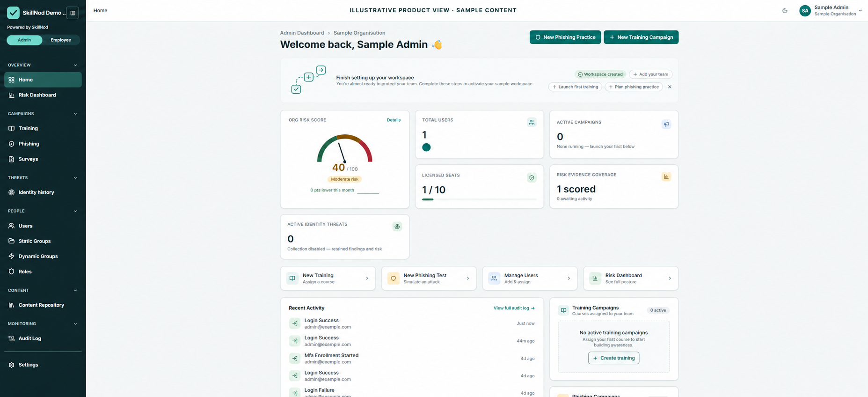Click the SA avatar icon
868x397 pixels.
[x=805, y=11]
